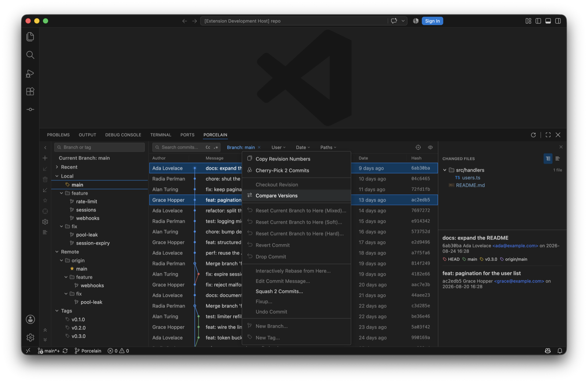The height and width of the screenshot is (383, 588).
Task: Expand the Recent section
Action: [x=57, y=167]
